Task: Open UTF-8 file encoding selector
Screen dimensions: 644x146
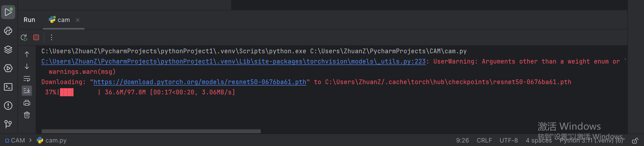Action: pos(508,140)
